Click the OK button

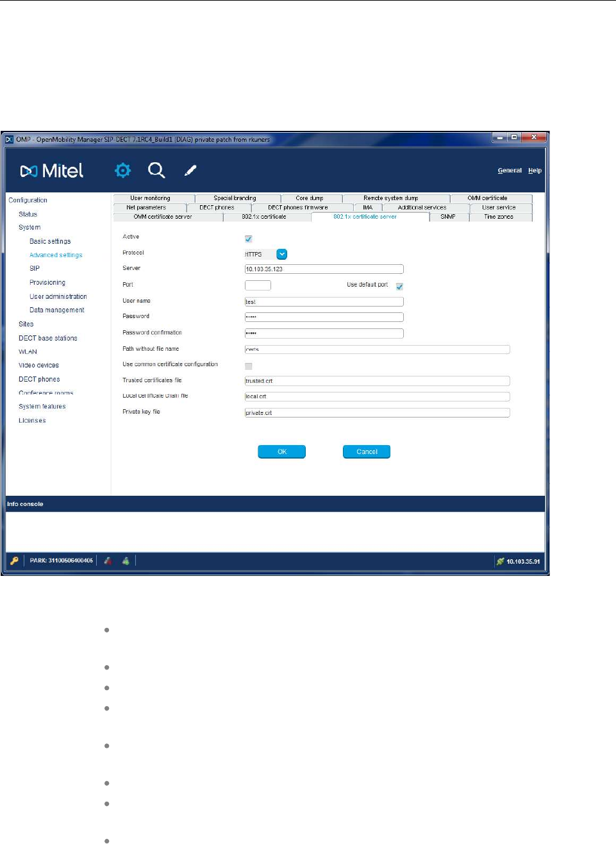pos(282,452)
